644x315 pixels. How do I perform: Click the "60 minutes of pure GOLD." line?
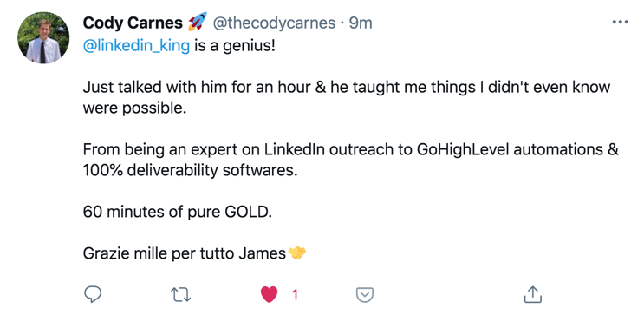pyautogui.click(x=178, y=213)
